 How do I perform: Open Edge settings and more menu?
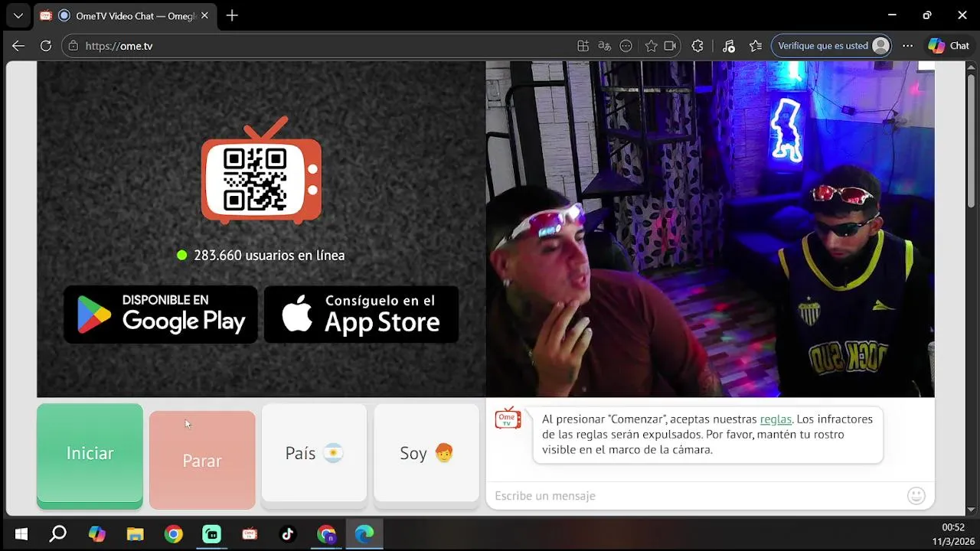(x=907, y=46)
